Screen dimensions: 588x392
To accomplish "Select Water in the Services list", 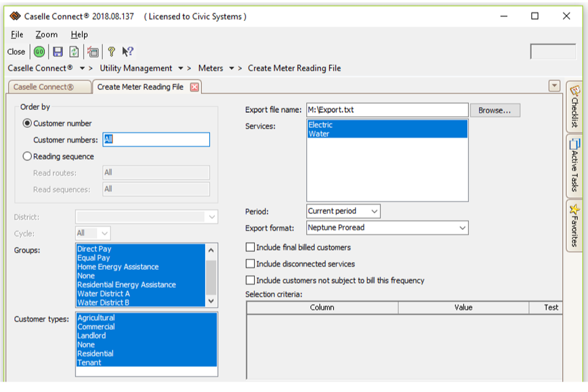I will 387,134.
